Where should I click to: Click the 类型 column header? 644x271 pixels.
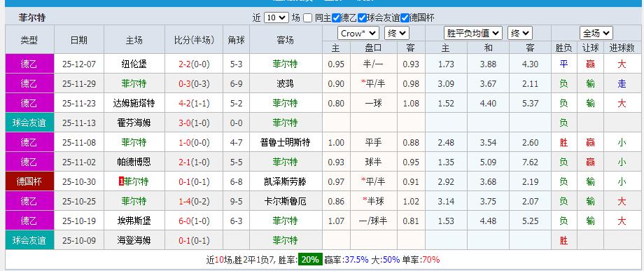point(29,40)
